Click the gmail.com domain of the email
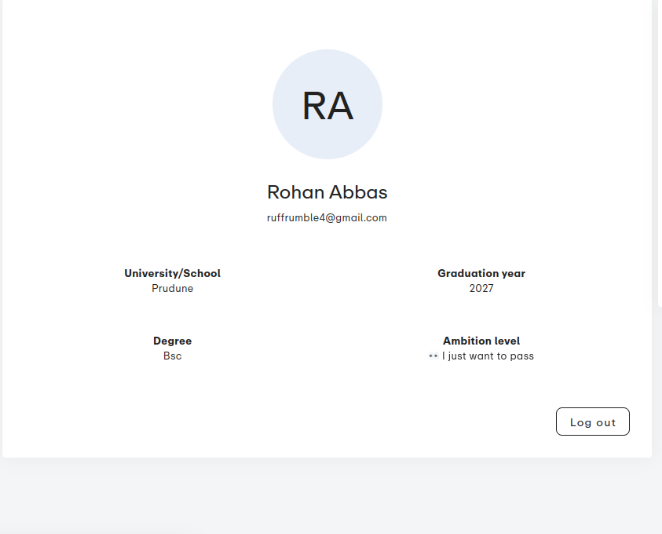The width and height of the screenshot is (662, 534). coord(359,218)
